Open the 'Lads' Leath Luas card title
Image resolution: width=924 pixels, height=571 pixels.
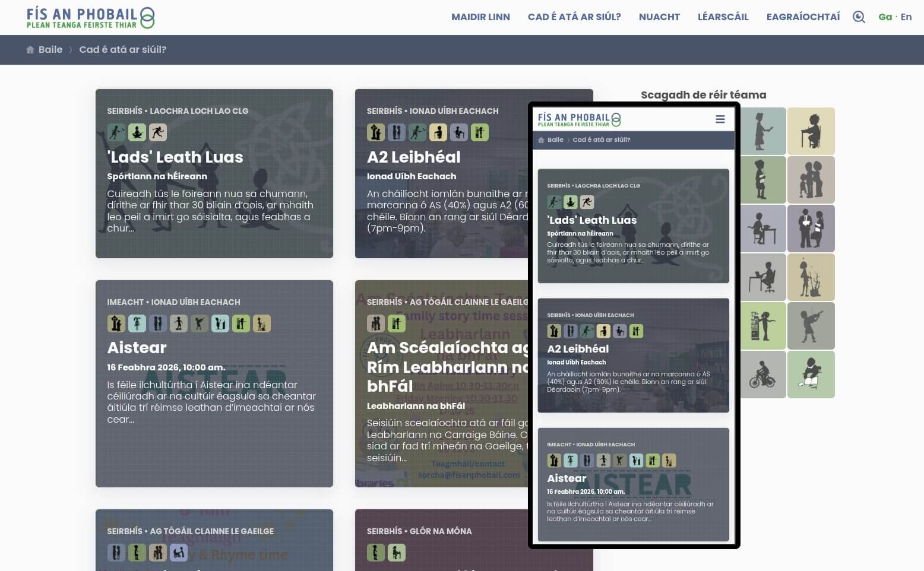click(175, 157)
